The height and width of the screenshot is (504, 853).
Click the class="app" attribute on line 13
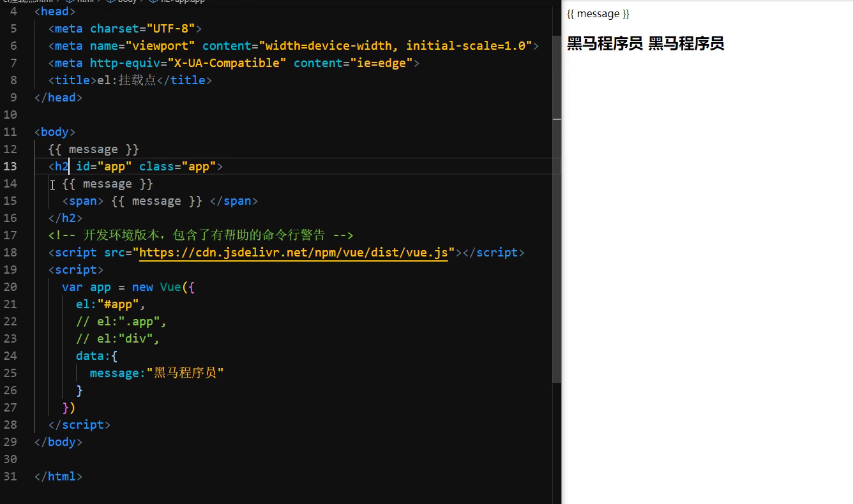[177, 167]
